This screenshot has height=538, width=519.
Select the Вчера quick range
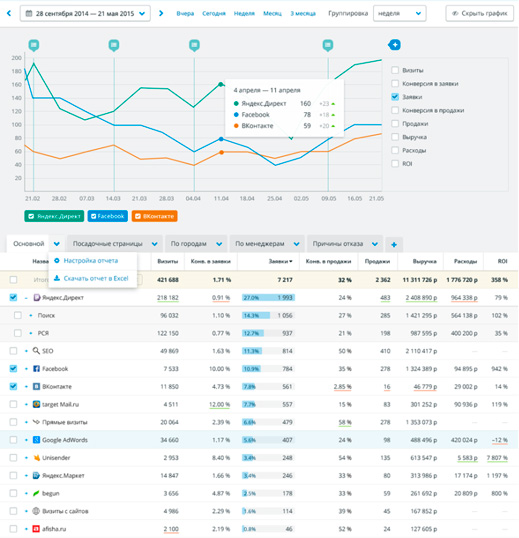pos(185,13)
